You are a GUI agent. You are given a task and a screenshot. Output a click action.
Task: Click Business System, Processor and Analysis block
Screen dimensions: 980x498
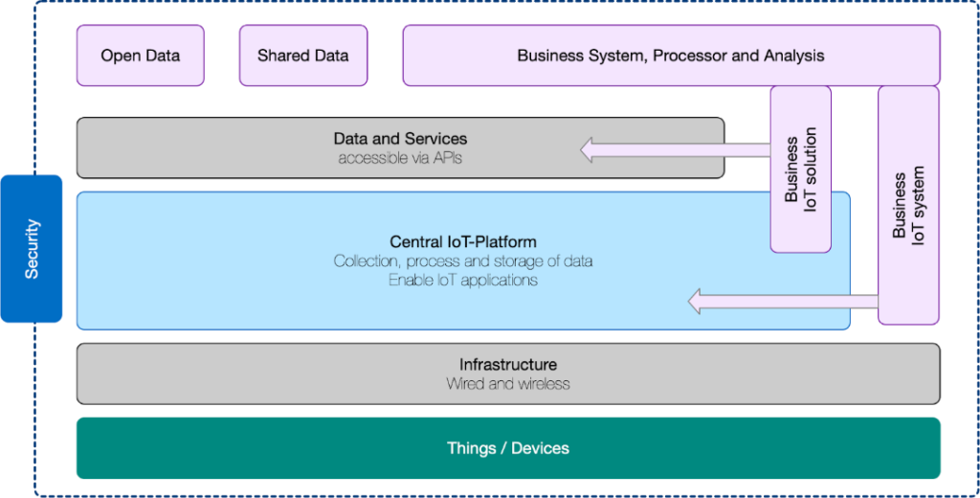click(x=671, y=56)
